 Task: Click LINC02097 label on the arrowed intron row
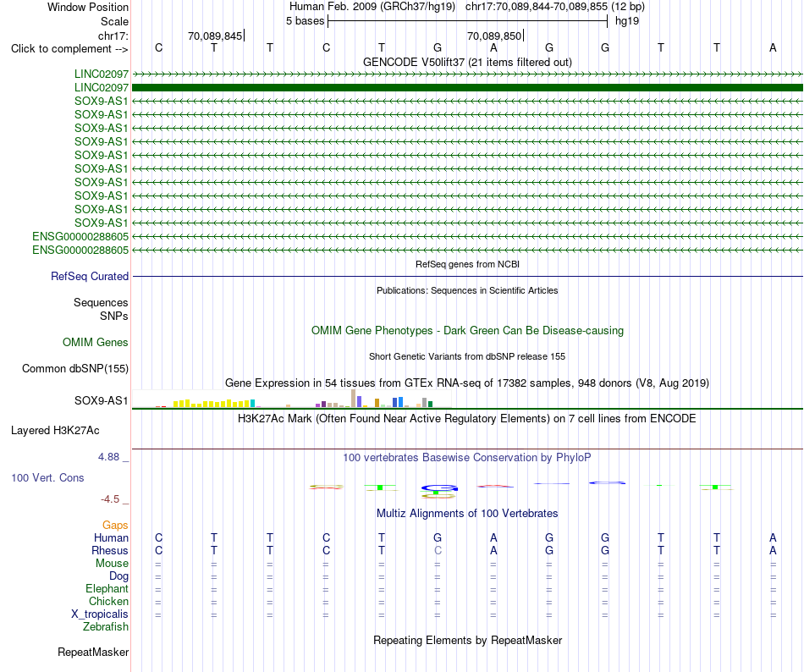tap(102, 74)
